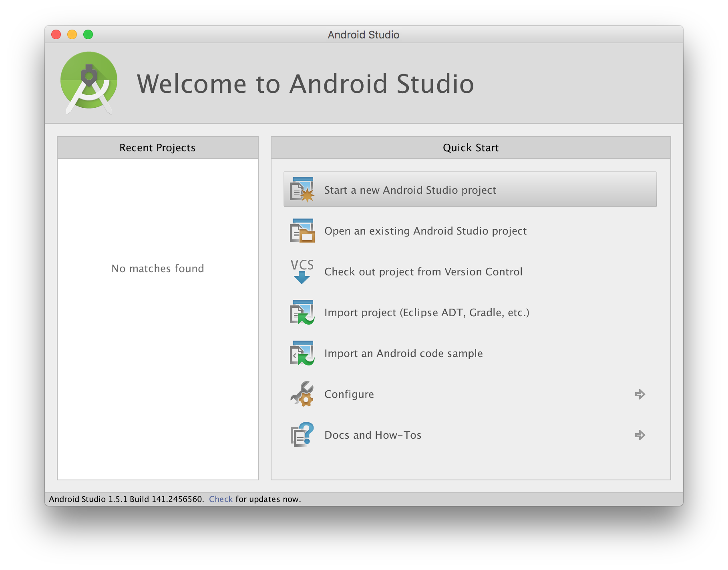Expand the Docs and How-Tos arrow
The image size is (728, 570).
pyautogui.click(x=640, y=435)
